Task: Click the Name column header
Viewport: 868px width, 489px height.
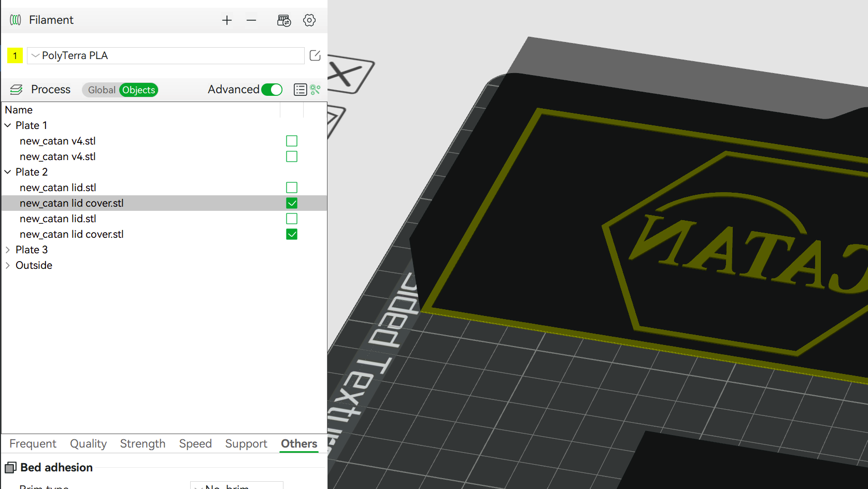Action: 19,110
